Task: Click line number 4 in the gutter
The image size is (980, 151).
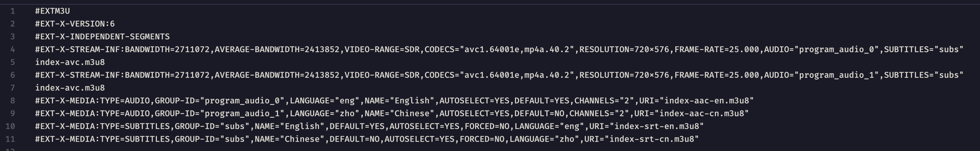Action: tap(13, 49)
